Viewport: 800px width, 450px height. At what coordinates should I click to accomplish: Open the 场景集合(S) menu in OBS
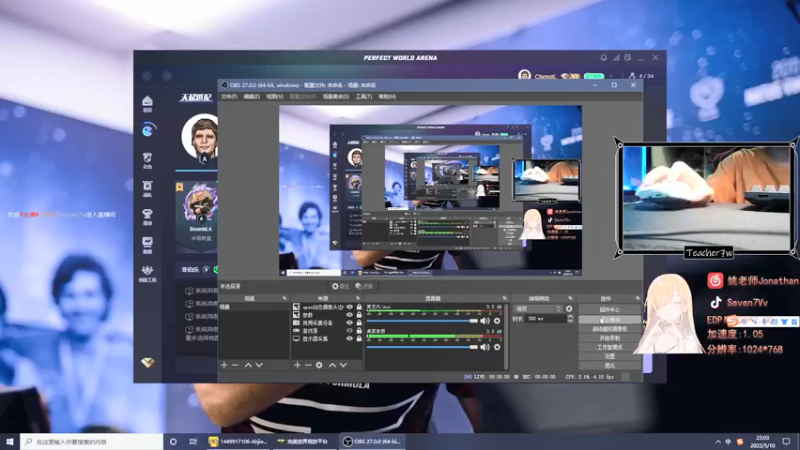pyautogui.click(x=336, y=96)
